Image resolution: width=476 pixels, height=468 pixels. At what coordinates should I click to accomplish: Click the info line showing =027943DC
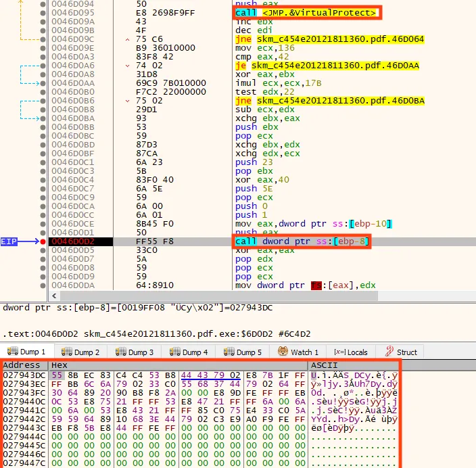click(x=137, y=308)
